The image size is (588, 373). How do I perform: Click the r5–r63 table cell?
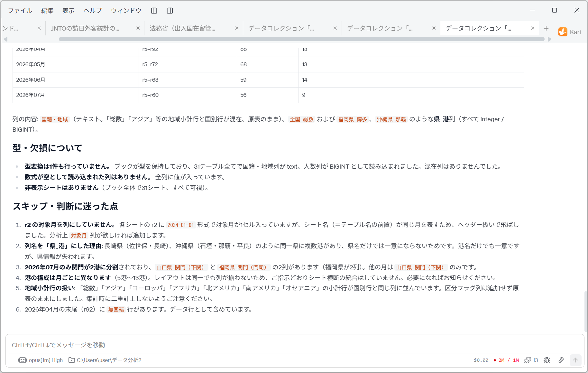pos(188,80)
